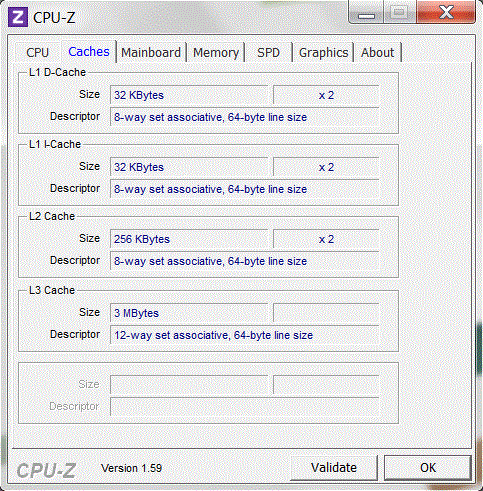Click the L3 12-way descriptor field
This screenshot has width=483, height=491.
pos(244,335)
